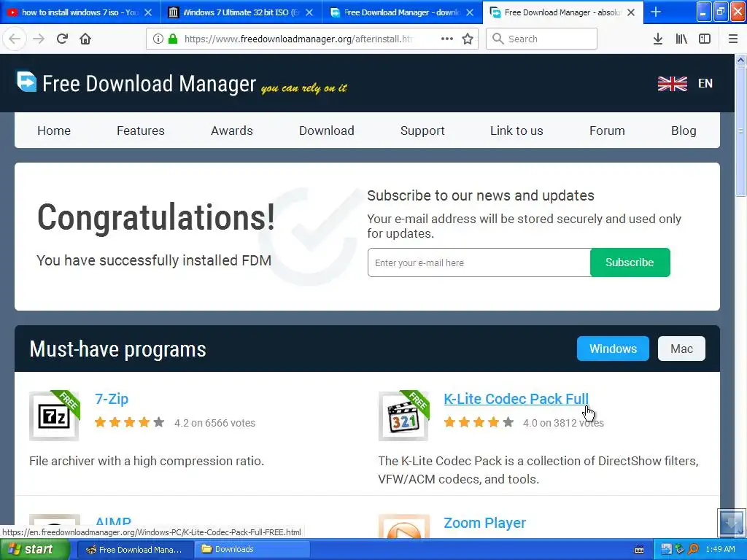
Task: Click the 1:49 AM clock
Action: pyautogui.click(x=720, y=550)
